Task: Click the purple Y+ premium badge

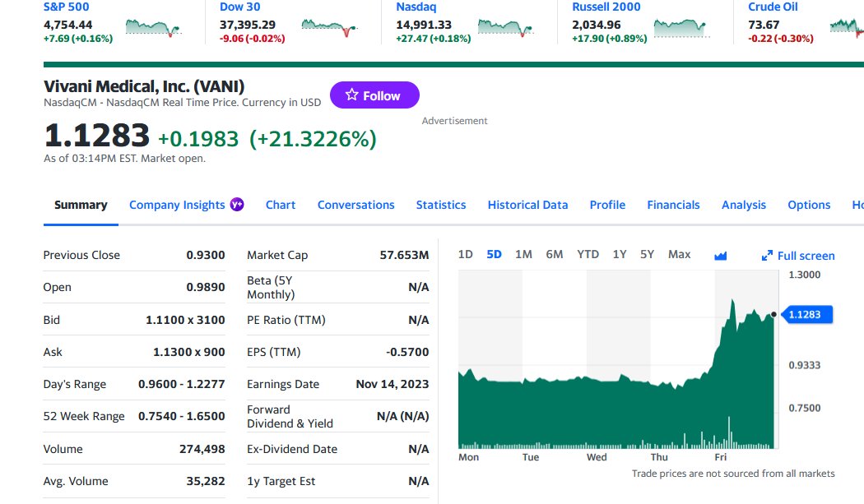Action: (x=237, y=205)
